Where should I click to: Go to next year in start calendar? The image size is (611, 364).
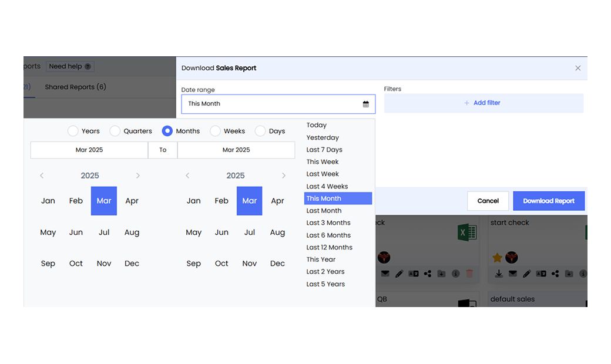[138, 176]
